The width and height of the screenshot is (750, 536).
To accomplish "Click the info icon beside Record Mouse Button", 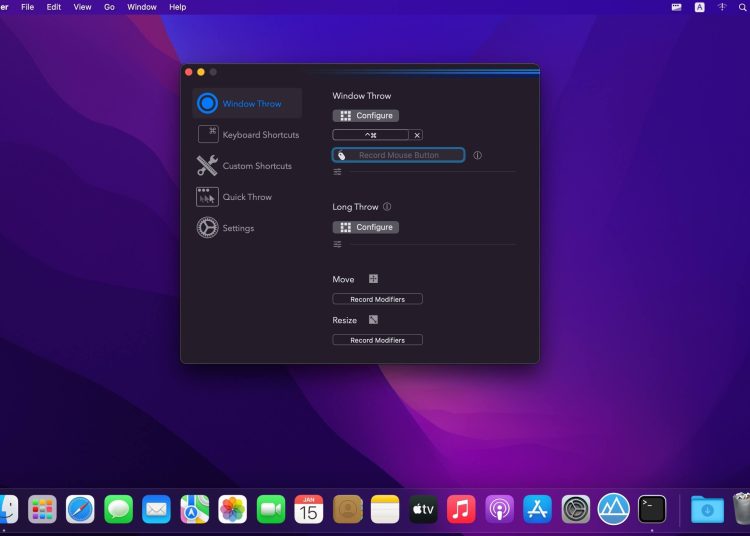I will (x=477, y=155).
